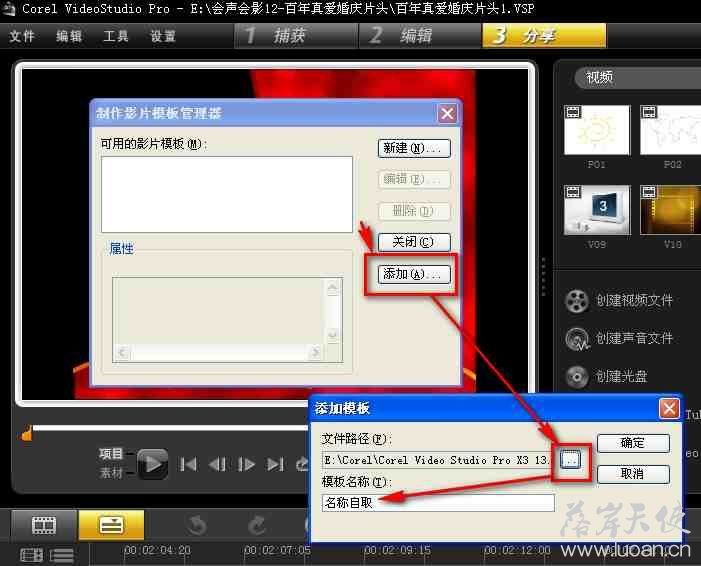Click the 文件路径 input field
Viewport: 701px width, 566px height.
[438, 460]
